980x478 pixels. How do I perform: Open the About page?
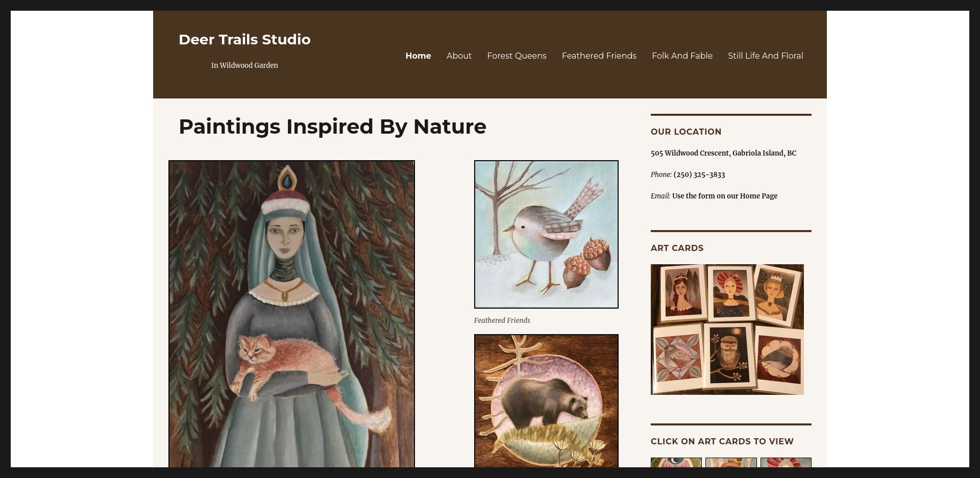click(458, 56)
